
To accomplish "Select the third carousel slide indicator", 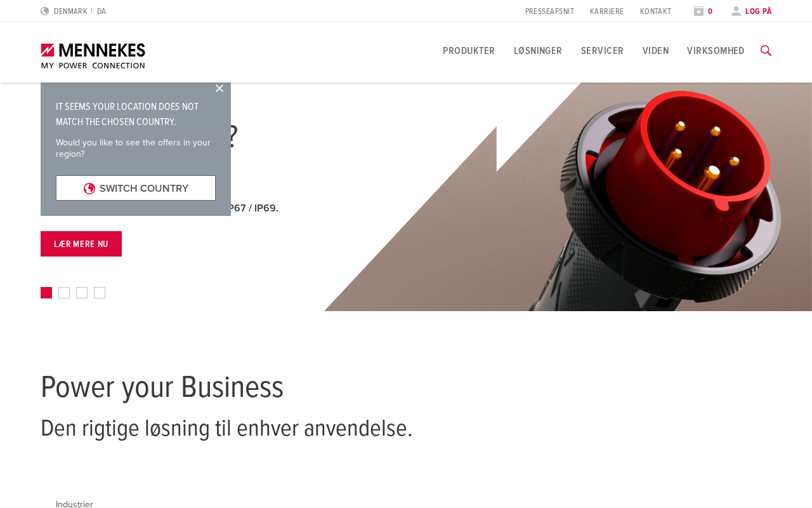I will coord(82,293).
